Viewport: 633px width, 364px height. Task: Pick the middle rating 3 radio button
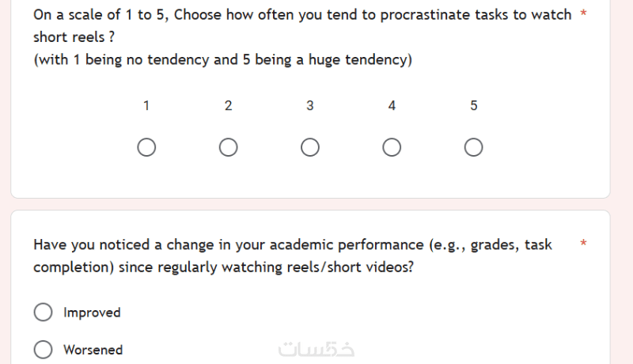(310, 148)
